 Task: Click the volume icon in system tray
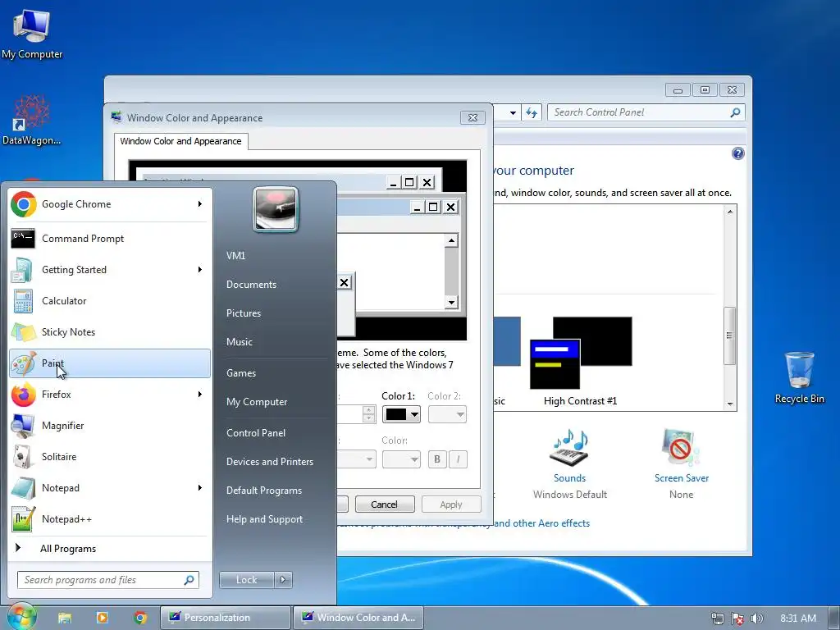[x=756, y=619]
